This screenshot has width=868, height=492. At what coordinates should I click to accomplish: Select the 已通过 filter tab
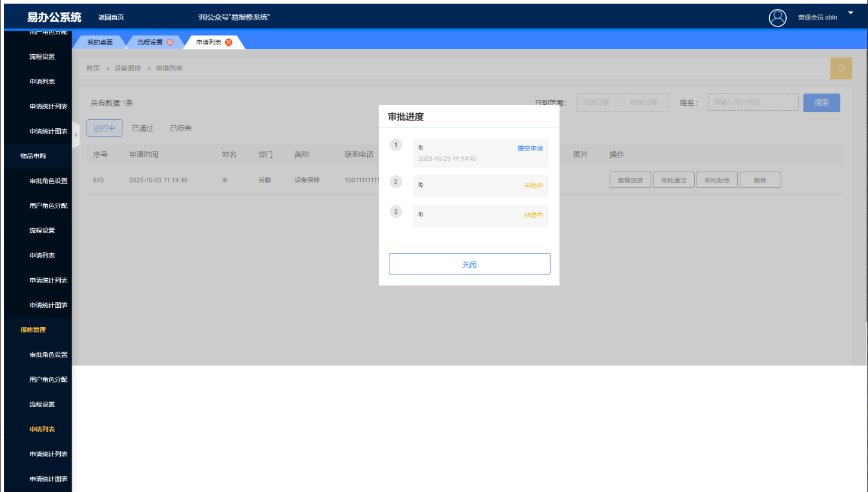pos(143,128)
